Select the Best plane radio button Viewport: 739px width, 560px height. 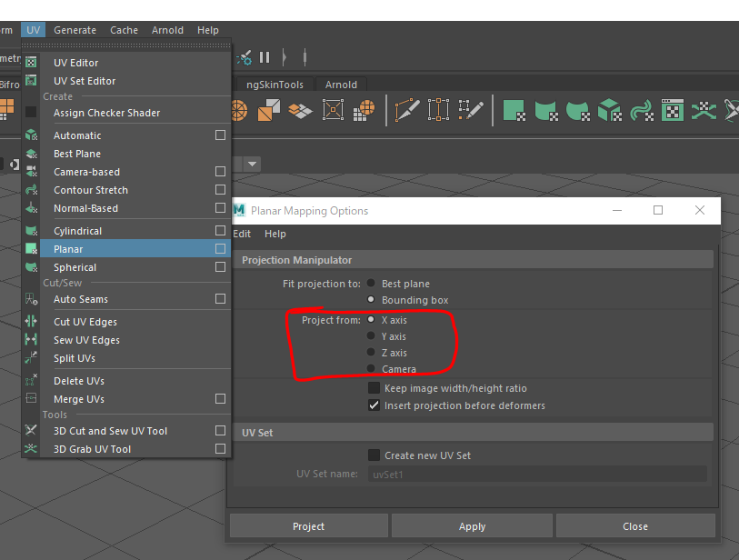(x=371, y=284)
